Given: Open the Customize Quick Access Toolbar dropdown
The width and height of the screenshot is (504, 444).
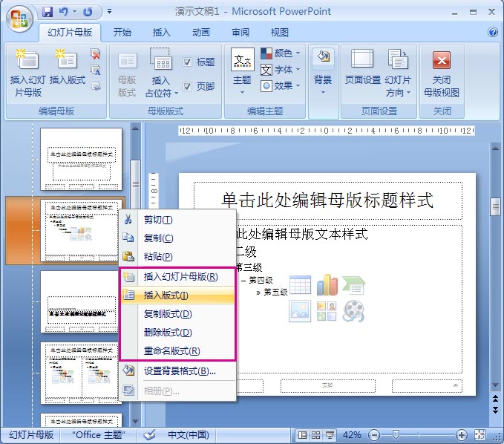Looking at the screenshot, I should tap(109, 12).
